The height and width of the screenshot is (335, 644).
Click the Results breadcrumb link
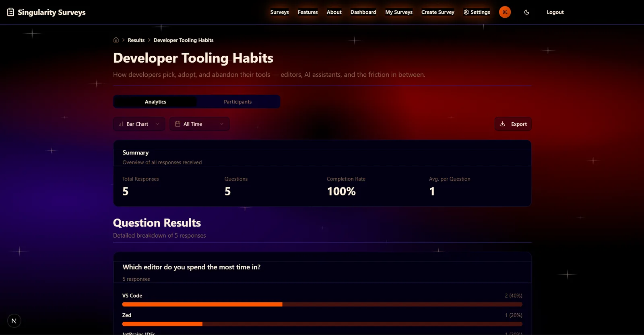pyautogui.click(x=136, y=40)
